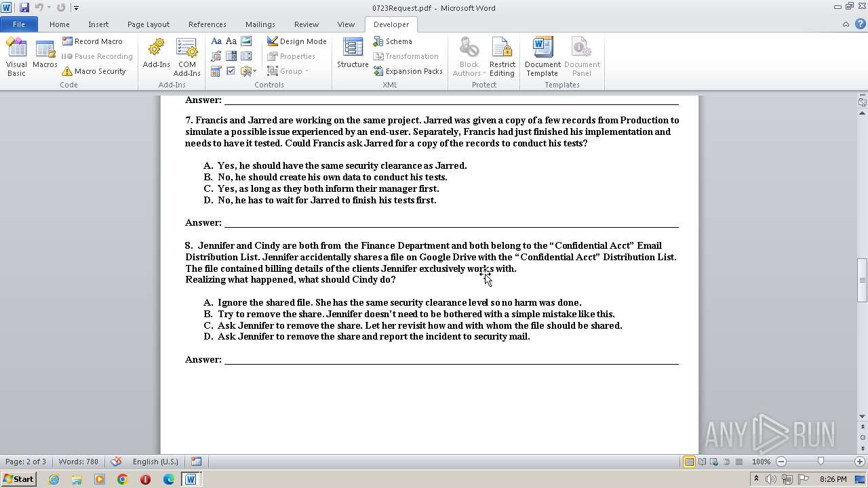Click the zoom slider handle
868x488 pixels.
click(x=821, y=462)
